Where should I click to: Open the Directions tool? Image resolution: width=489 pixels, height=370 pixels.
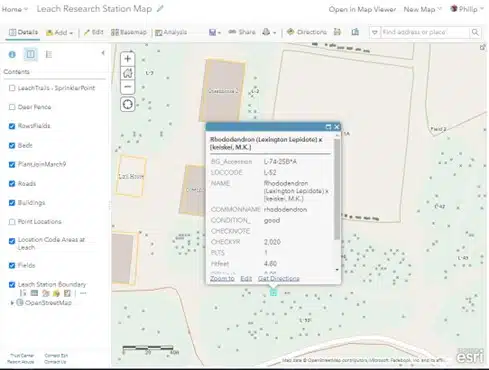pos(307,32)
